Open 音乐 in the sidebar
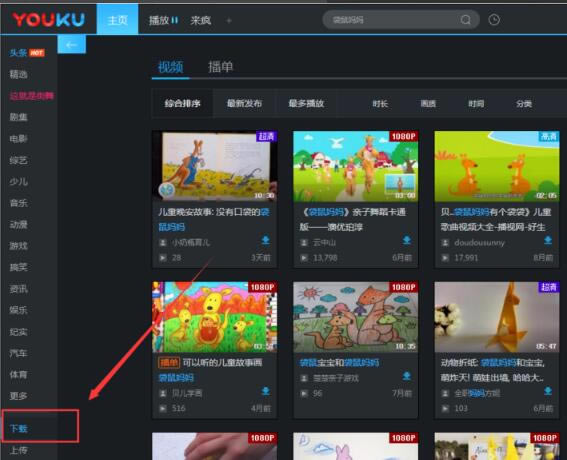The height and width of the screenshot is (460, 567). 18,203
